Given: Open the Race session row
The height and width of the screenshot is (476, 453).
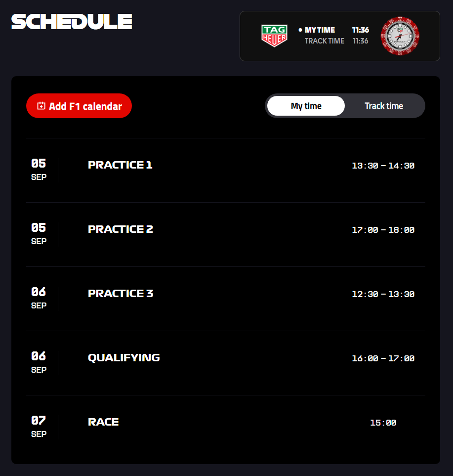Looking at the screenshot, I should pyautogui.click(x=103, y=422).
